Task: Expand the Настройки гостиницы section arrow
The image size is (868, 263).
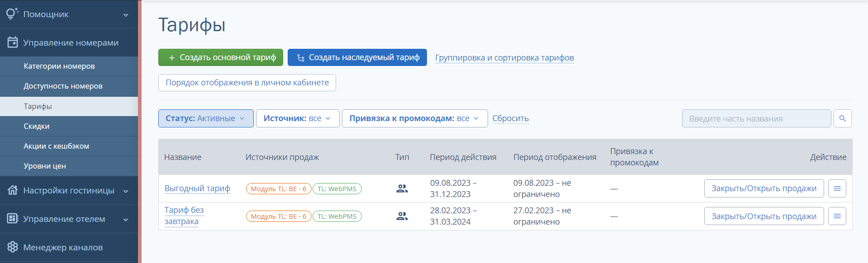Action: pos(126,191)
